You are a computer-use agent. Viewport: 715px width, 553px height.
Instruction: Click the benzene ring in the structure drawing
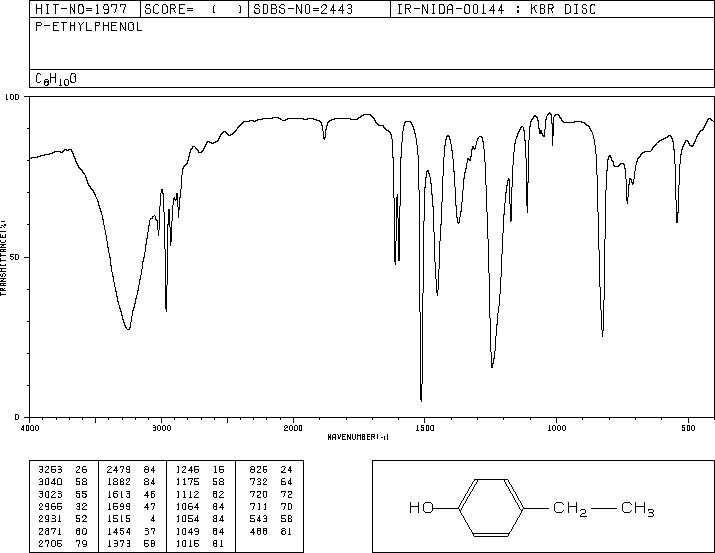coord(491,507)
